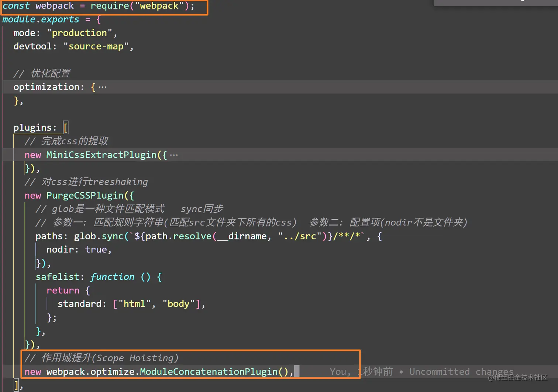Viewport: 558px width, 392px height.
Task: Click the __dirname argument
Action: 242,236
